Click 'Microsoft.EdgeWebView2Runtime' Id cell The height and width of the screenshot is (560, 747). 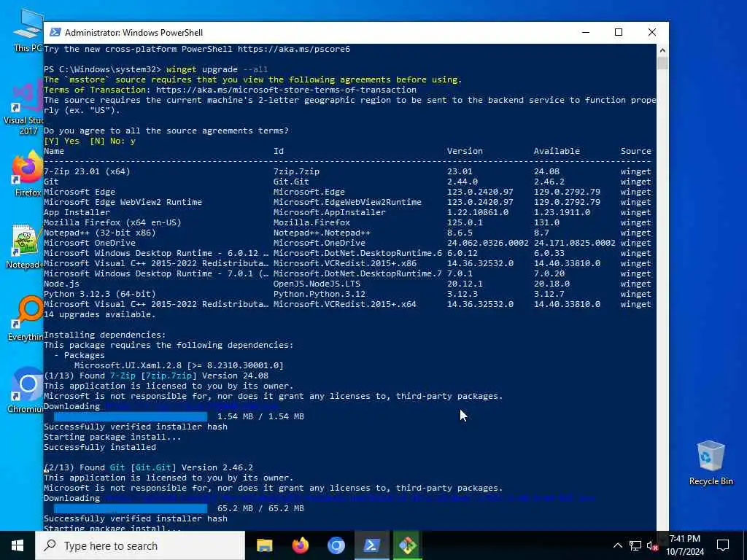[x=347, y=203]
